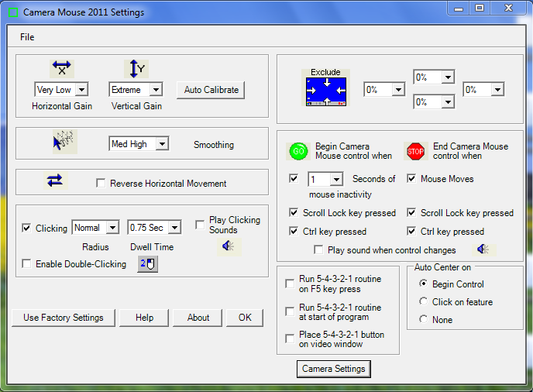This screenshot has height=392, width=533.
Task: Check Run 5-4-3-2-1 at start of program
Action: (x=290, y=311)
